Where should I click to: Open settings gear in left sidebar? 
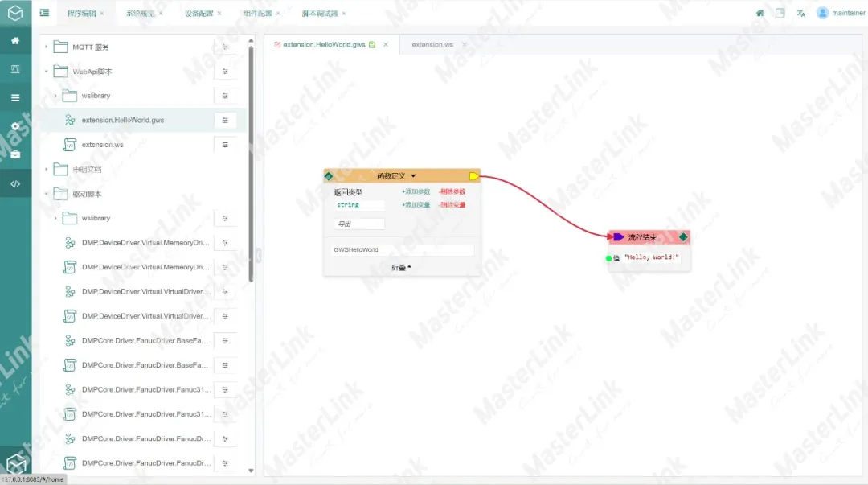pos(15,126)
